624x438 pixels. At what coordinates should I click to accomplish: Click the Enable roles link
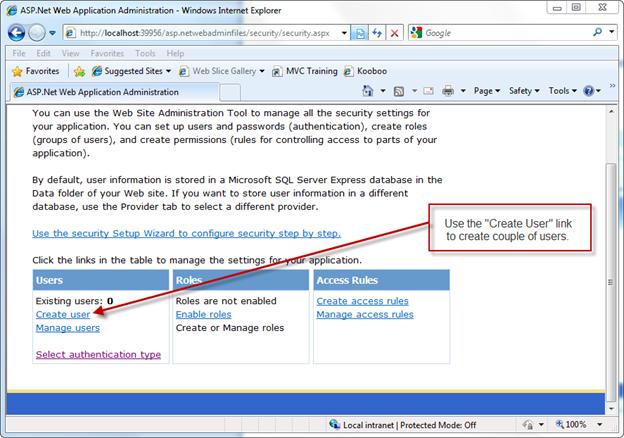tap(203, 315)
